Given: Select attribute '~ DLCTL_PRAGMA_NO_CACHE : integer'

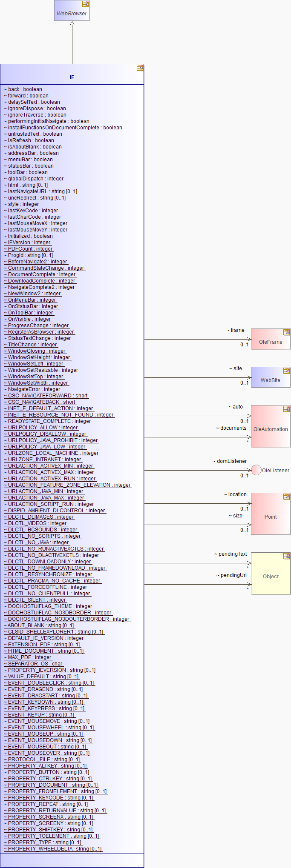Looking at the screenshot, I should click(52, 581).
